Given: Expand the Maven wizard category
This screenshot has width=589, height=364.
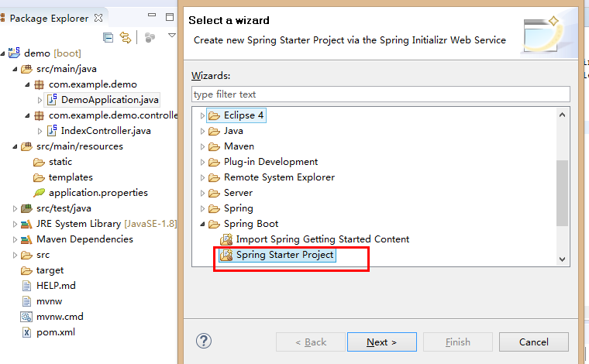Looking at the screenshot, I should (203, 146).
